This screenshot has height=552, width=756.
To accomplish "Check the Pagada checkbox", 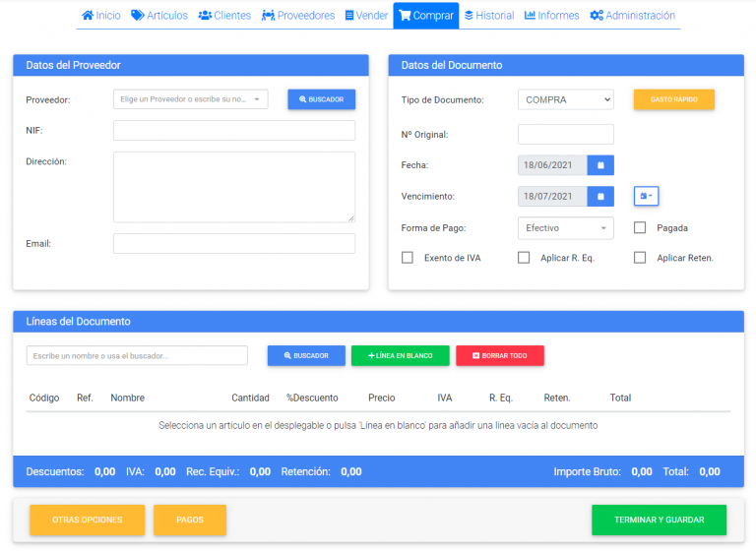I will point(640,227).
